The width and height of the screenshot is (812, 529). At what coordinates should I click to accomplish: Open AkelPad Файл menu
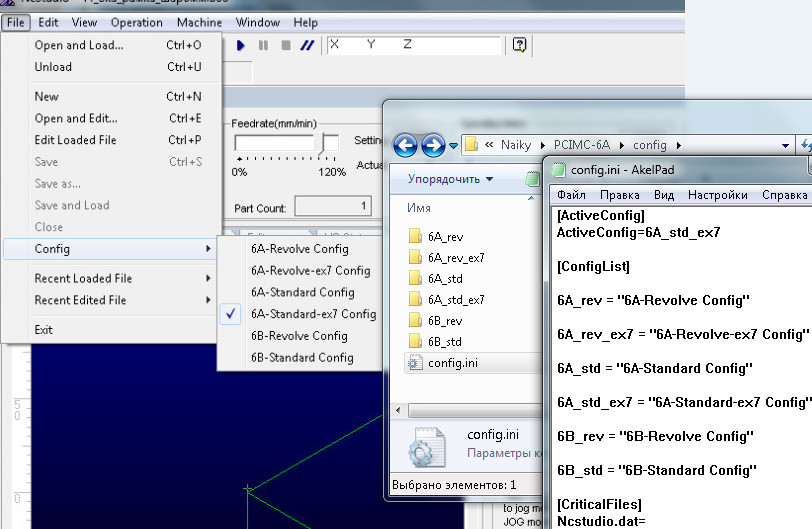tap(571, 195)
